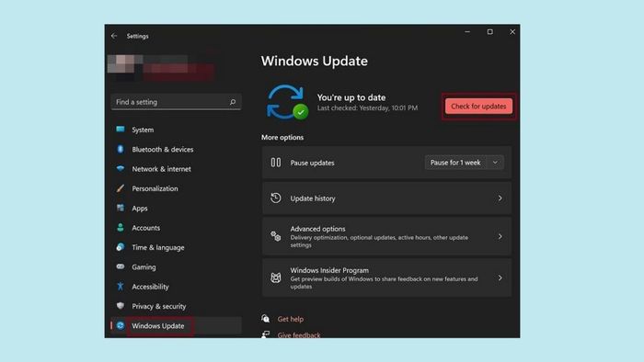Click the chevron on Update history row

coord(500,198)
